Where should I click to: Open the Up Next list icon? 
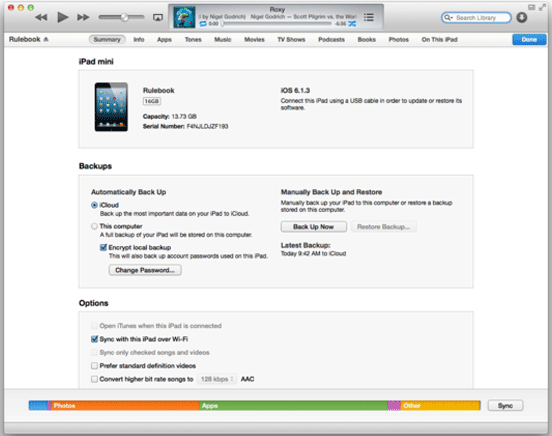coord(369,17)
